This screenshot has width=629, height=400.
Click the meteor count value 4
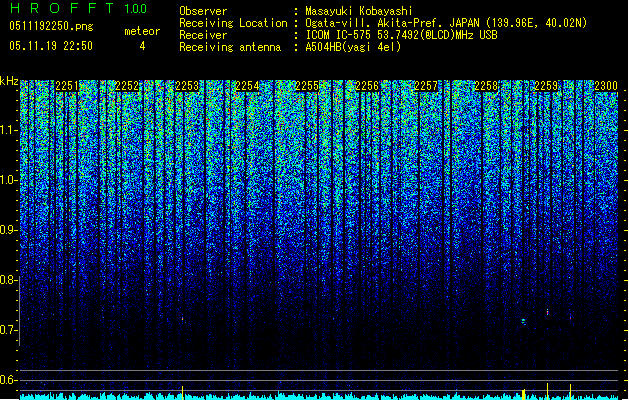click(142, 46)
